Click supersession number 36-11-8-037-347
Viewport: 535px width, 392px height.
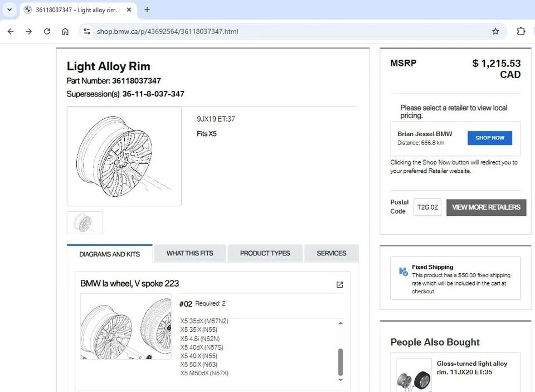[x=153, y=94]
